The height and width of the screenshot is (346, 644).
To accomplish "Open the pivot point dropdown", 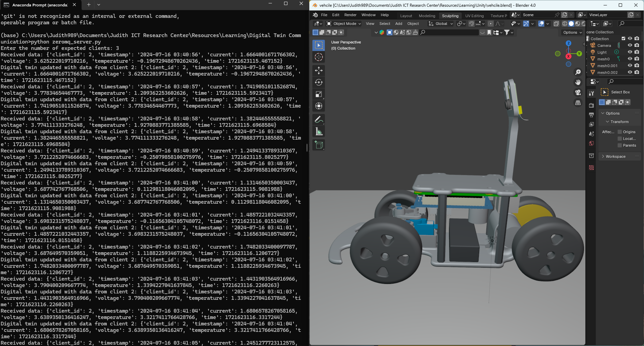I will [x=461, y=24].
